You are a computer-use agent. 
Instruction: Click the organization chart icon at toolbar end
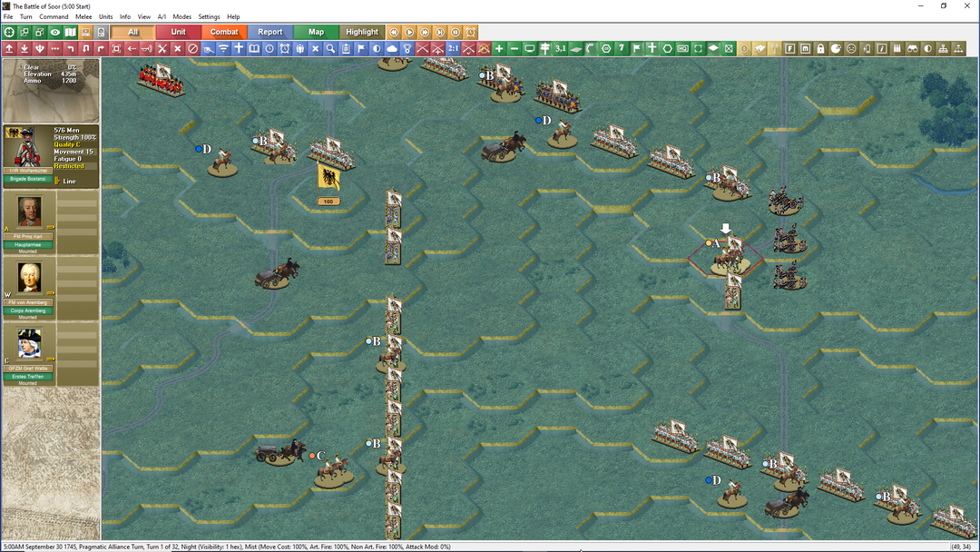point(958,48)
